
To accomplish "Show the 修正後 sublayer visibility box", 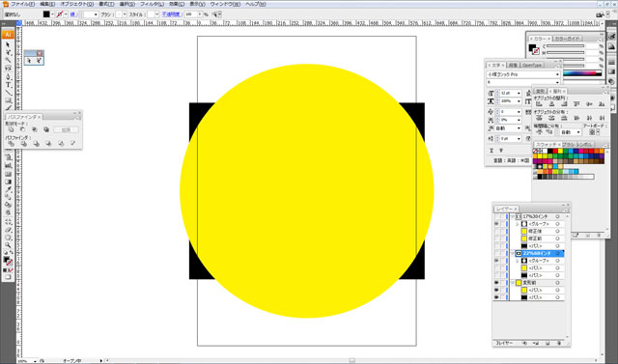I will (x=496, y=232).
